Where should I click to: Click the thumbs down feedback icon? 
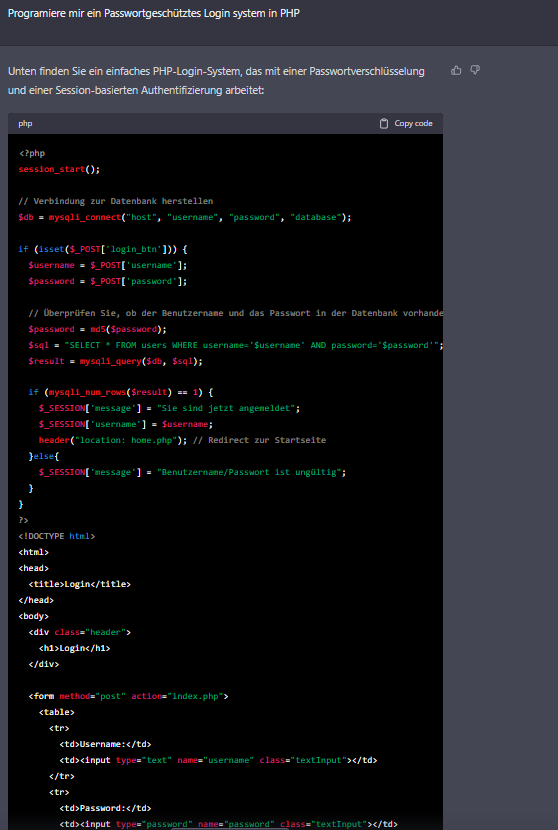[x=475, y=70]
